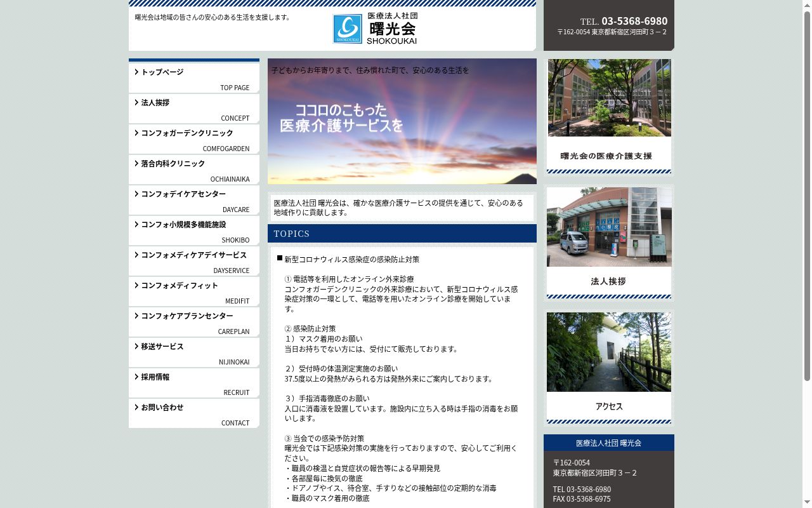
Task: Click the 曙光会は地域の皆さんの安心 tagline
Action: pos(213,17)
